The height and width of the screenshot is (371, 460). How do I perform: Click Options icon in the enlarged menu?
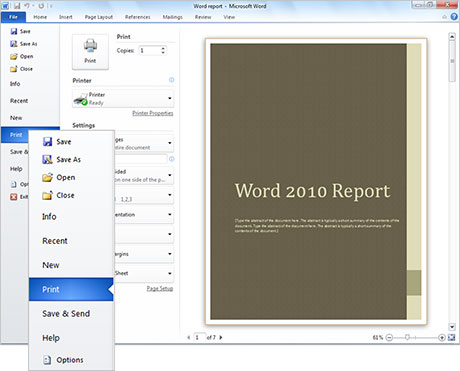tap(47, 360)
